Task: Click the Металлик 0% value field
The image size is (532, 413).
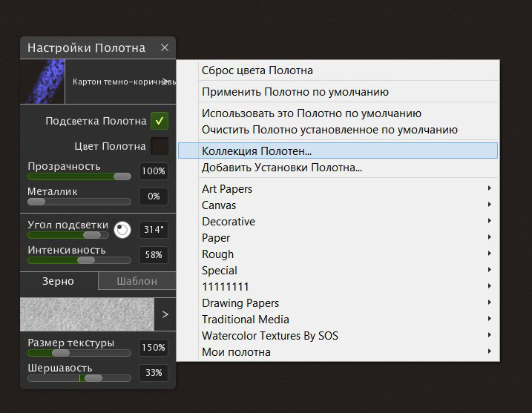Action: [x=154, y=196]
